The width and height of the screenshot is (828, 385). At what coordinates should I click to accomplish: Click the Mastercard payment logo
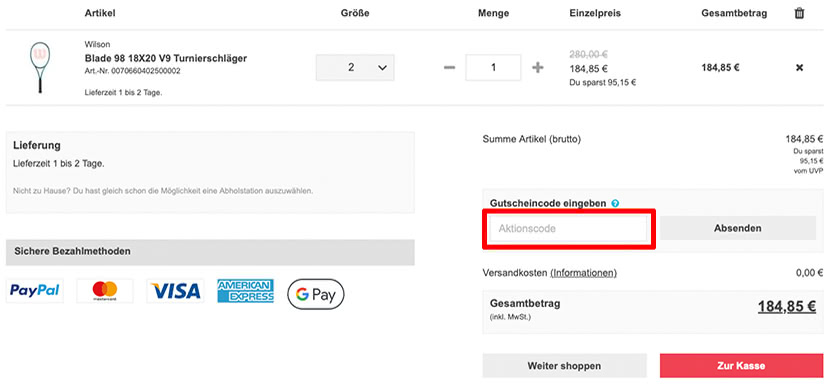pyautogui.click(x=105, y=291)
